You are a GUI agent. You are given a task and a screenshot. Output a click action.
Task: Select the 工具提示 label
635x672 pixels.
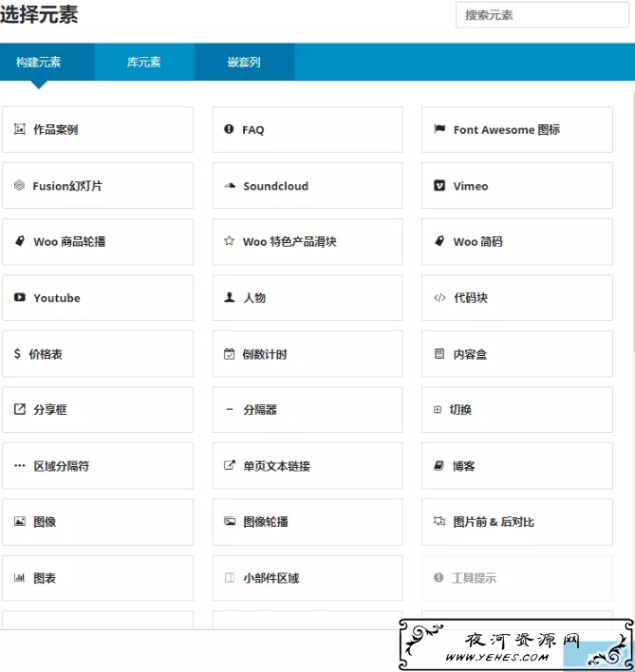coord(474,579)
